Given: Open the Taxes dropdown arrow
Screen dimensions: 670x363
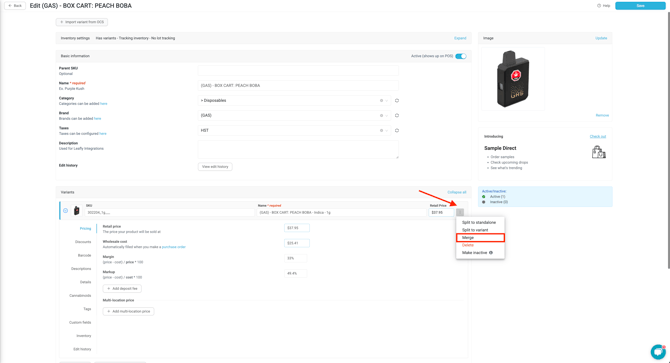Looking at the screenshot, I should pyautogui.click(x=386, y=130).
